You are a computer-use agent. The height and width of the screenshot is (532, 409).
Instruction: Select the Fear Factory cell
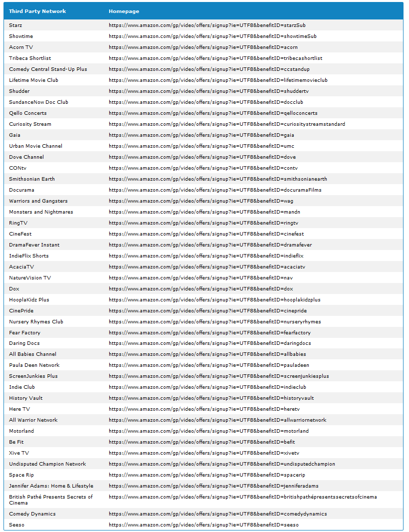pos(25,332)
